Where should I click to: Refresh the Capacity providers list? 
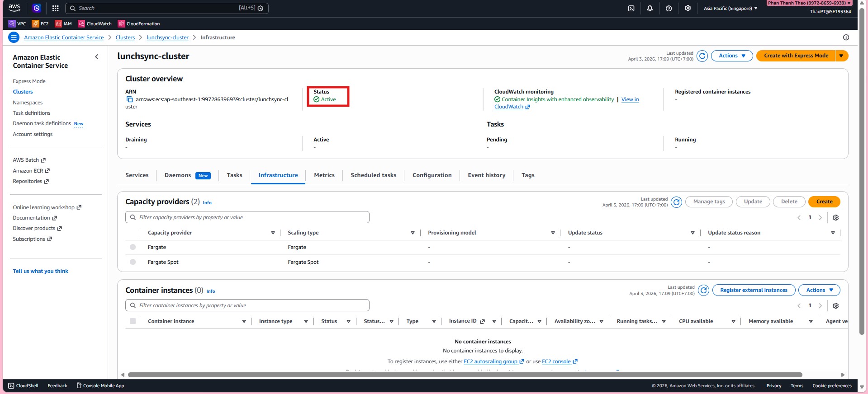point(676,202)
